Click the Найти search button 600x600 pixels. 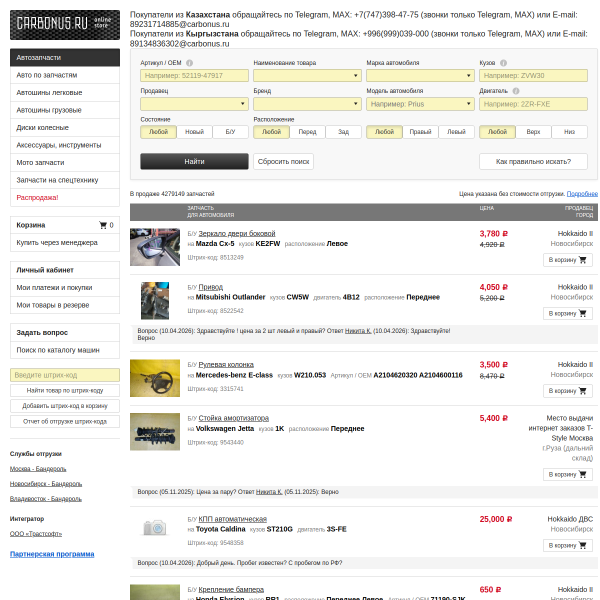194,161
